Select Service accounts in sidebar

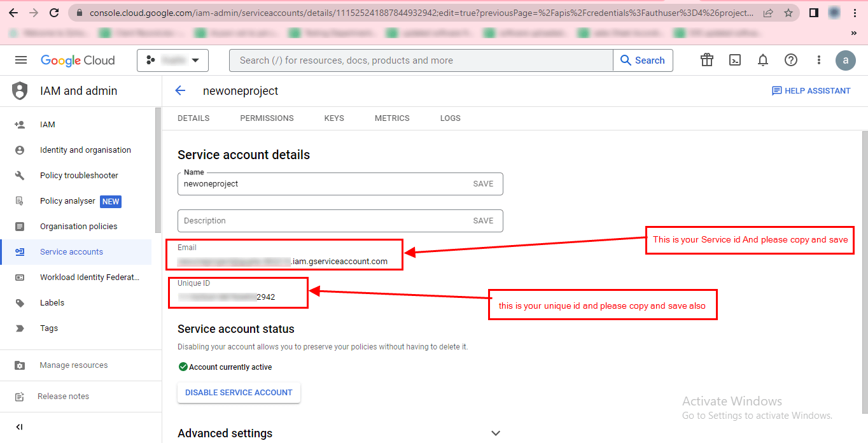pos(76,252)
